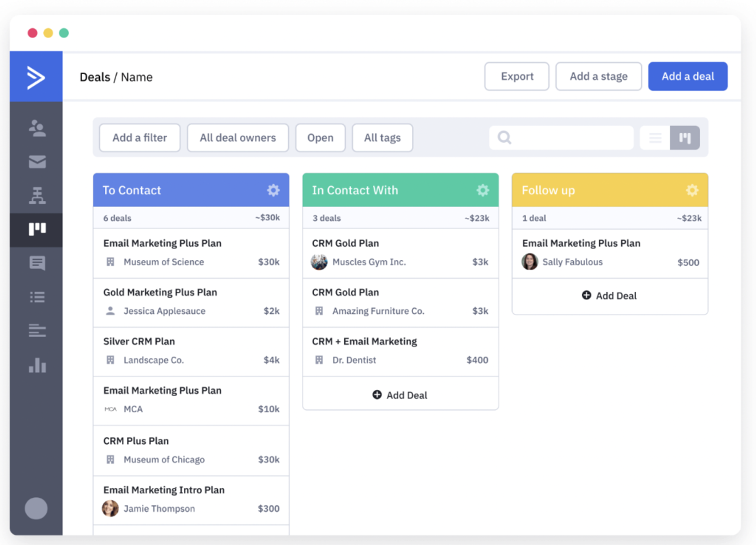Screen dimensions: 756x545
Task: Enable kanban board view
Action: point(685,138)
